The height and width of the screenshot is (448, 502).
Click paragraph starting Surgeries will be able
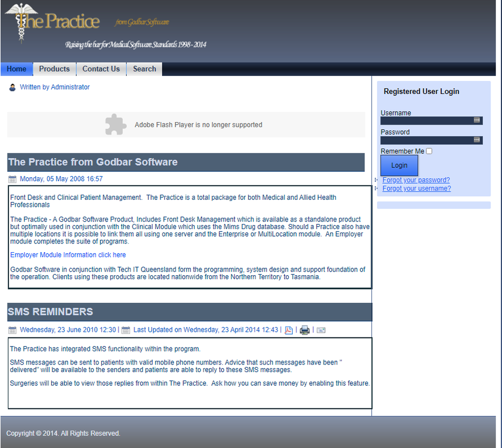[x=190, y=383]
